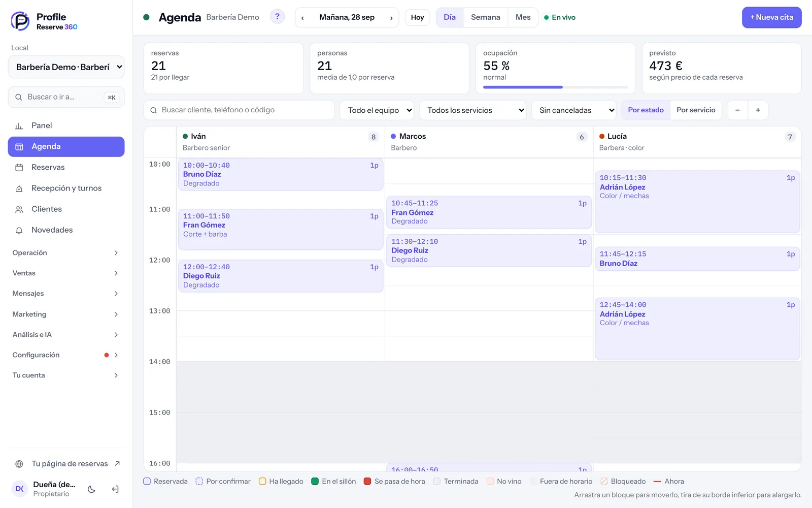This screenshot has width=812, height=508.
Task: Toggle Por servicio view
Action: point(696,110)
